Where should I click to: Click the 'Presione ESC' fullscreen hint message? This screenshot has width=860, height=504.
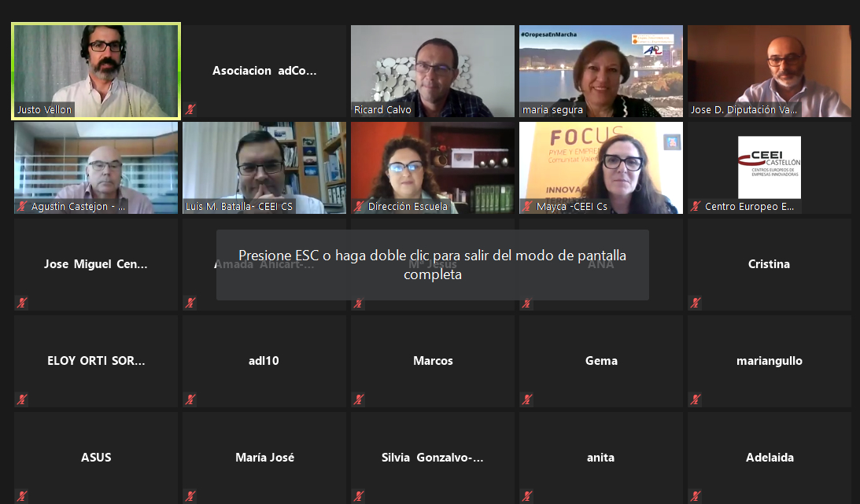(432, 265)
